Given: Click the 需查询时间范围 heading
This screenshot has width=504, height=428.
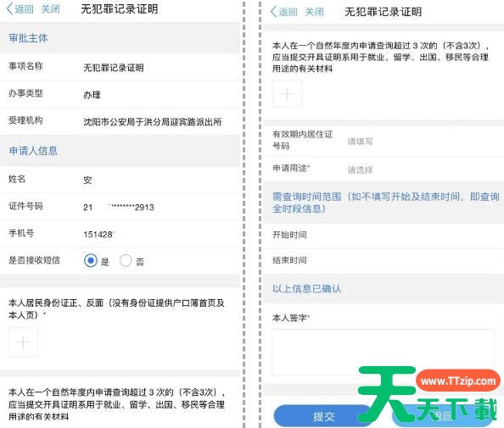Looking at the screenshot, I should click(x=386, y=203).
